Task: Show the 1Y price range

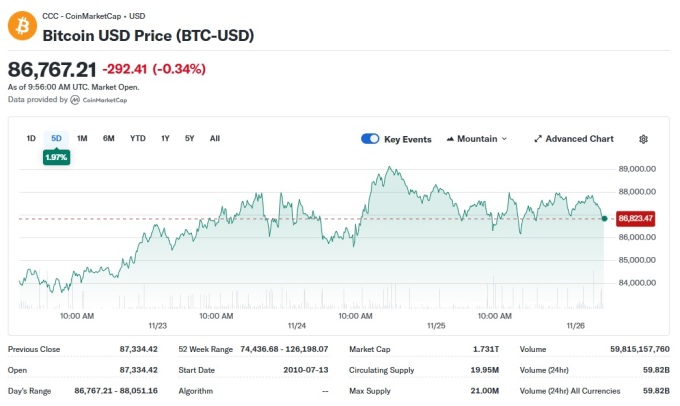Action: [x=165, y=138]
